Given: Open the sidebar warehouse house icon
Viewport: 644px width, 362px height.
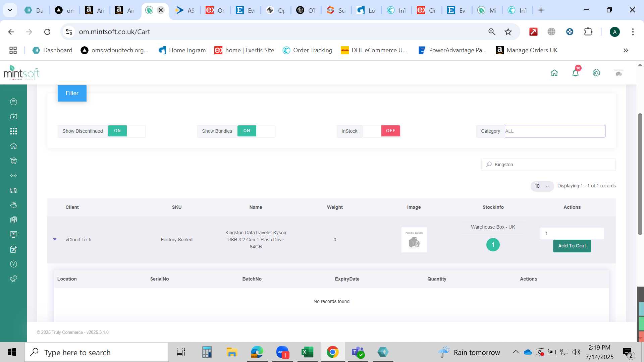Looking at the screenshot, I should [x=13, y=146].
